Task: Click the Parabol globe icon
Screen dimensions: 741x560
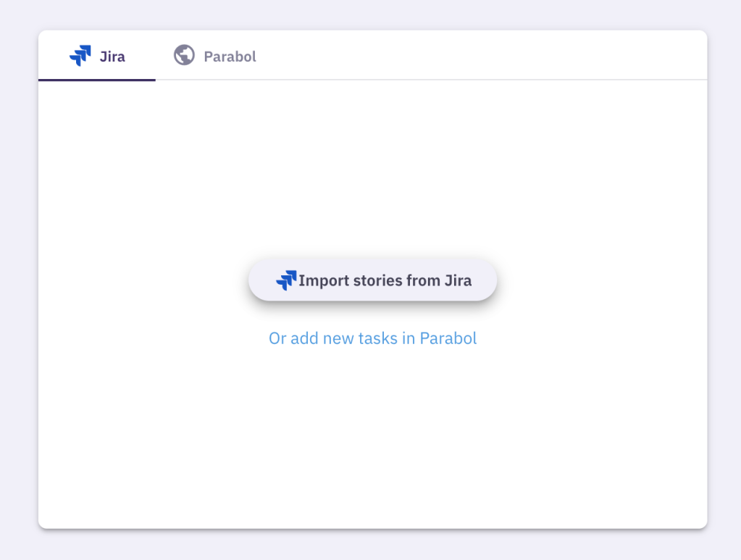Action: (184, 55)
